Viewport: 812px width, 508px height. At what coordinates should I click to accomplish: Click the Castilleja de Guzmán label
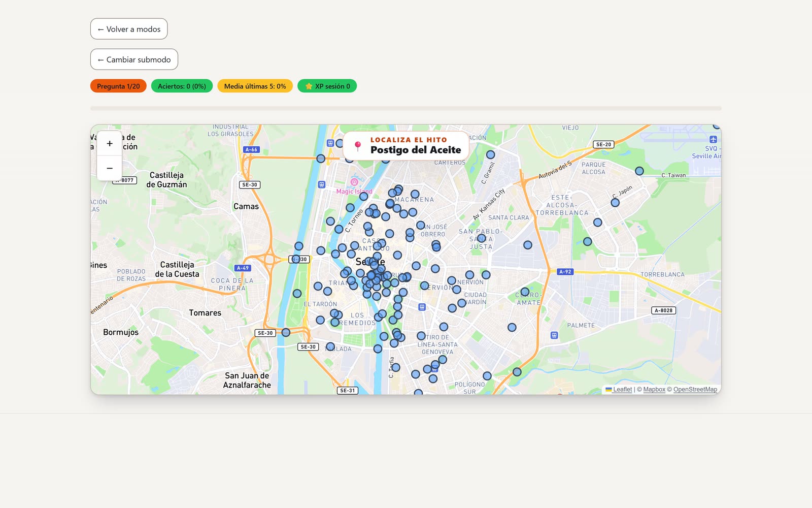click(166, 180)
